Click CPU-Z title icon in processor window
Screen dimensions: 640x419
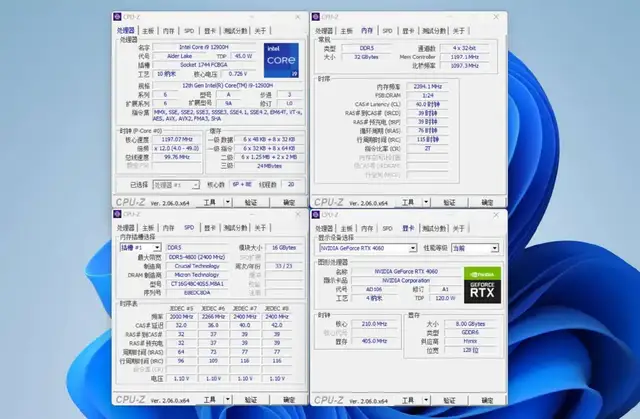click(x=118, y=17)
